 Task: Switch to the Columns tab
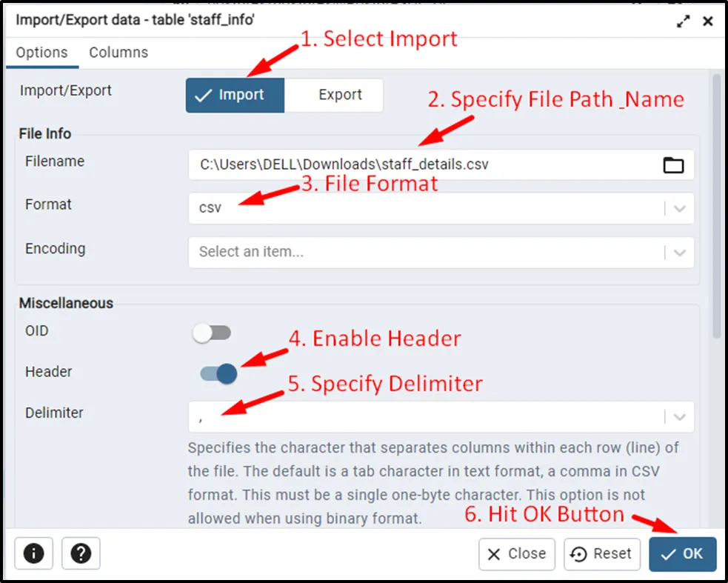coord(118,53)
